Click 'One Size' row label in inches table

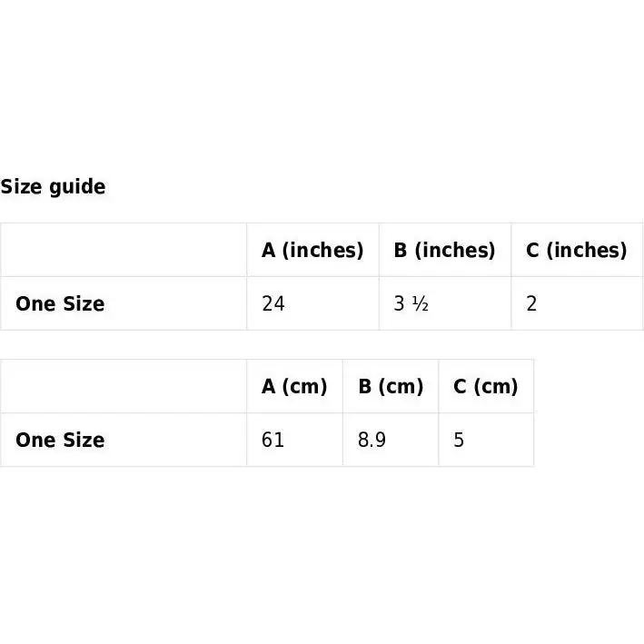click(60, 303)
